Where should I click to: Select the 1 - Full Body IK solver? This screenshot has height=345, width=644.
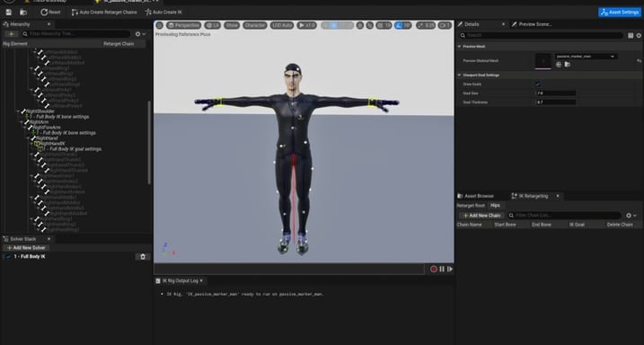coord(30,257)
